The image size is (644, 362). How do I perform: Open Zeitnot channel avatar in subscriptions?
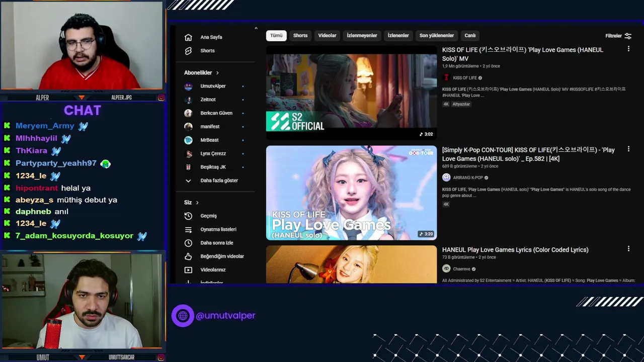point(188,100)
